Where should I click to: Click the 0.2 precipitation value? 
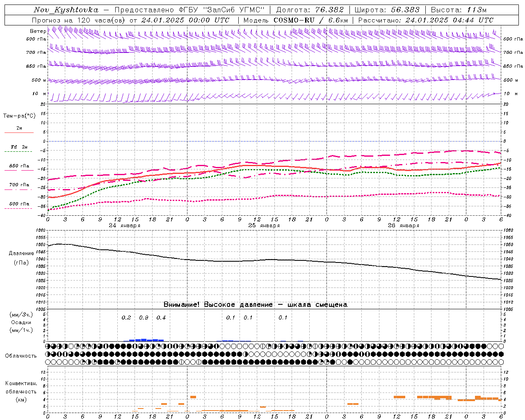(126, 318)
